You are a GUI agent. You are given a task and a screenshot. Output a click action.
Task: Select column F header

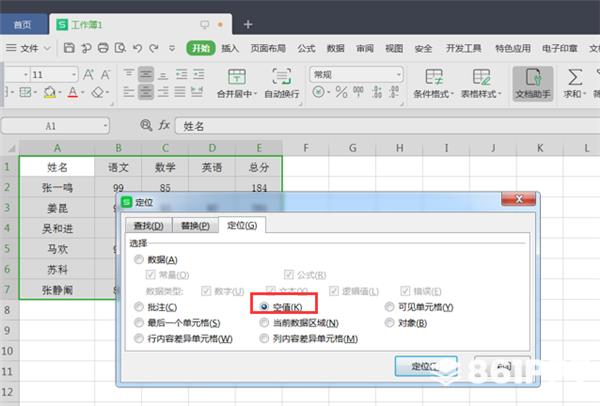(x=305, y=148)
